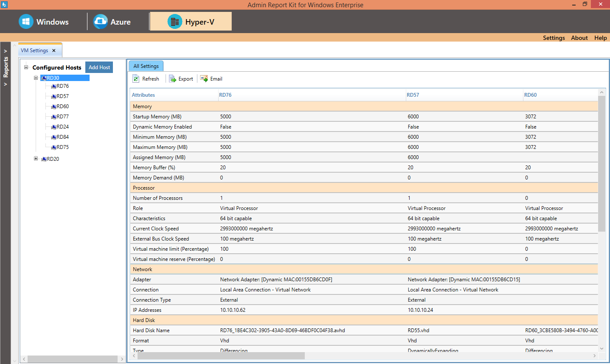Open the Azure module tab
Screen dimensions: 610x364
pos(112,22)
